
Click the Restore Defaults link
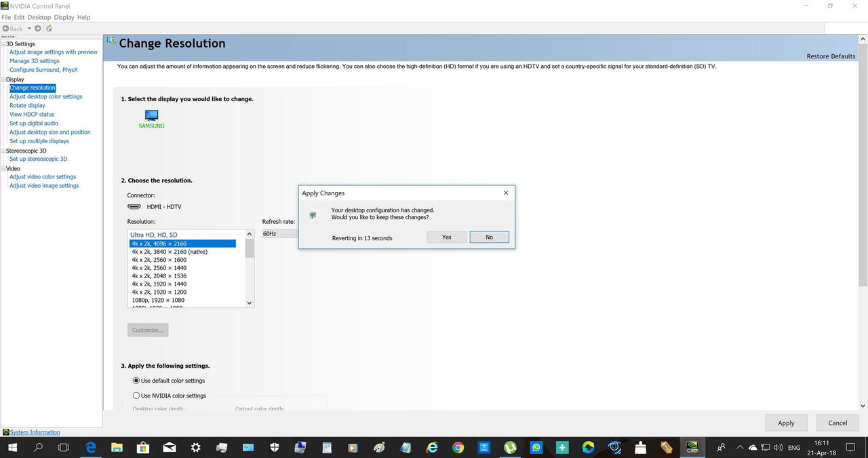coord(831,56)
